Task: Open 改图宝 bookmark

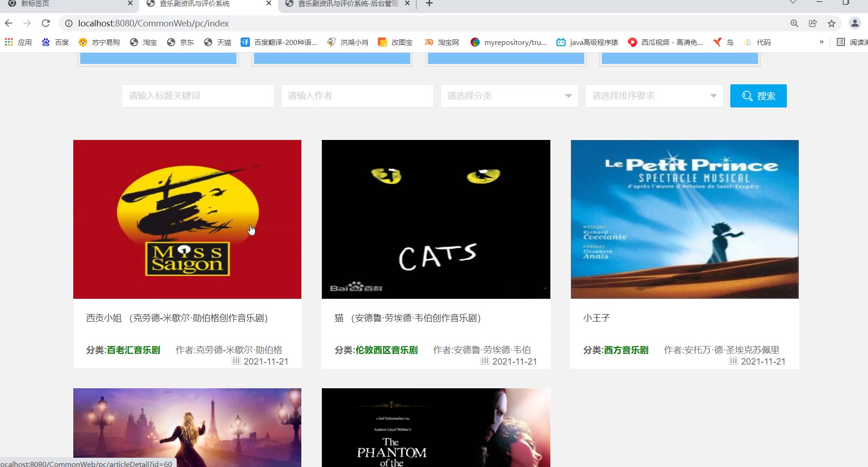Action: 396,42
